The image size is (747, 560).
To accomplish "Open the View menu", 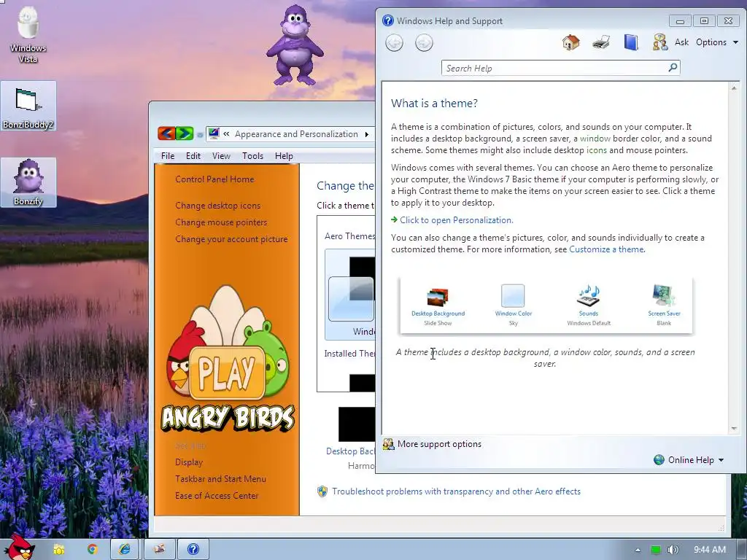I will tap(221, 156).
